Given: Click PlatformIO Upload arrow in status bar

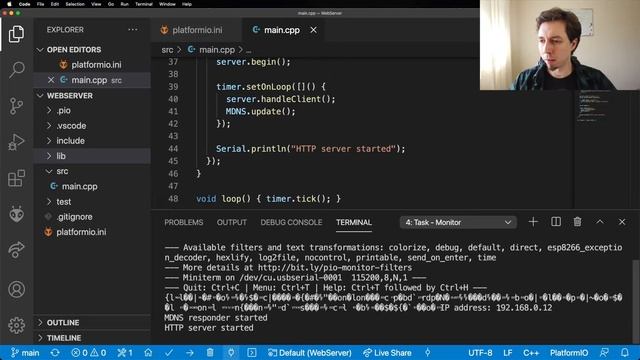Looking at the screenshot, I should click(189, 353).
